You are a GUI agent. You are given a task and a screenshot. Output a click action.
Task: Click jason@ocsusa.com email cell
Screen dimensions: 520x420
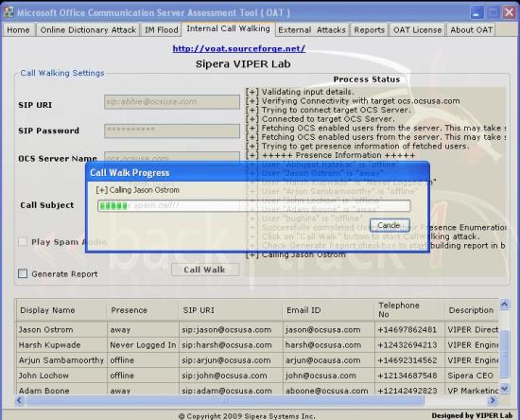(x=329, y=330)
